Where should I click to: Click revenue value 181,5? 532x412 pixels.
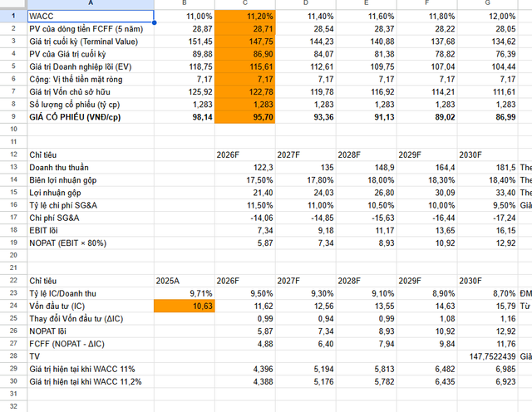488,168
